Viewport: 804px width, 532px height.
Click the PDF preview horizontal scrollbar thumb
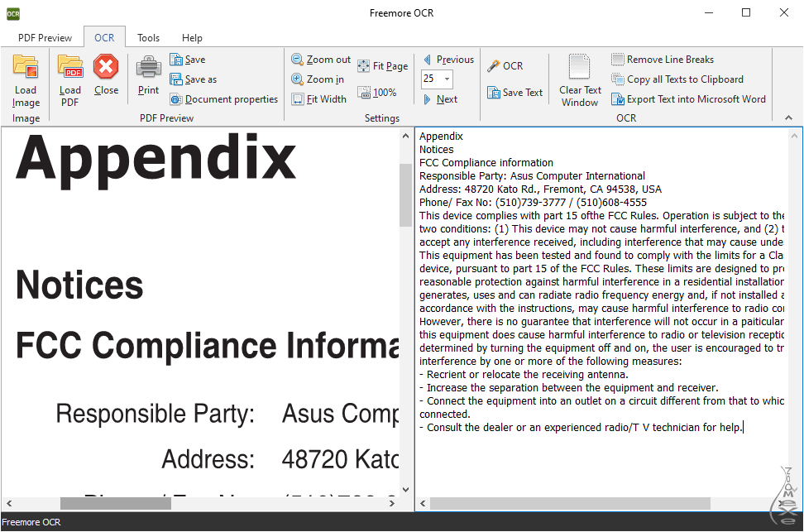[115, 503]
